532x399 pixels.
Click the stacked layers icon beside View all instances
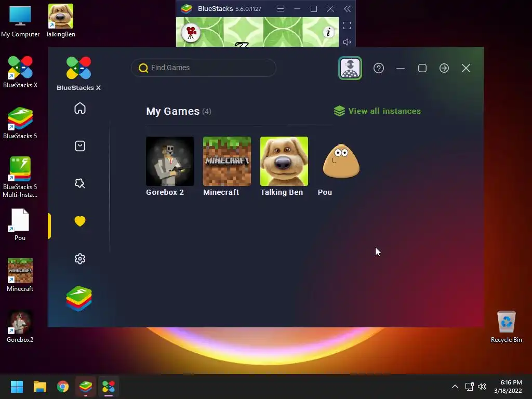click(x=339, y=111)
